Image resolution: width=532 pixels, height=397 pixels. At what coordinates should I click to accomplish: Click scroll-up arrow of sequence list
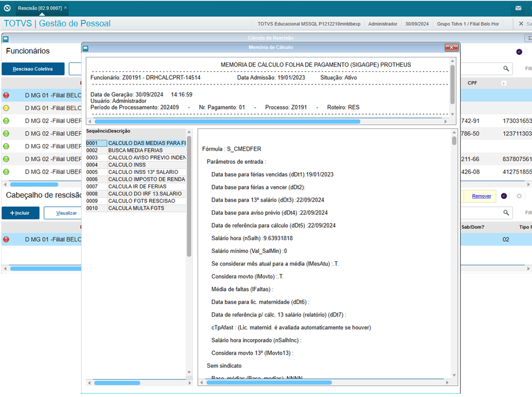tap(189, 132)
